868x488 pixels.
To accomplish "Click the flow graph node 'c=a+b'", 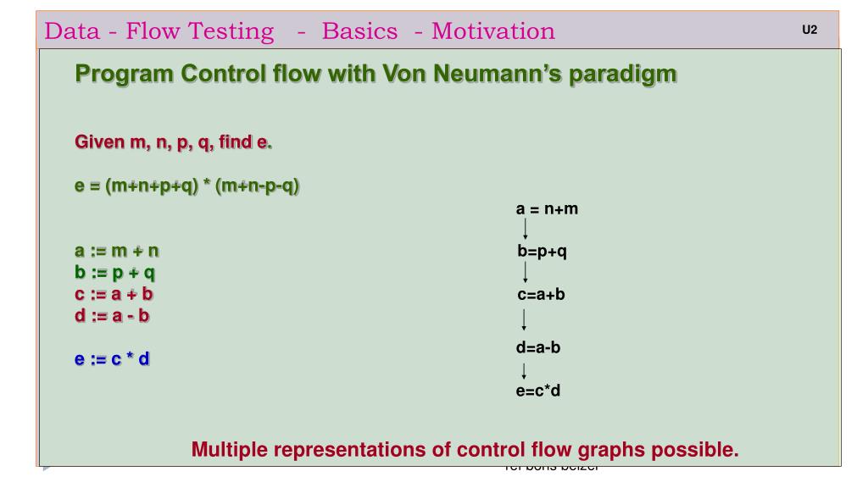I will 541,294.
